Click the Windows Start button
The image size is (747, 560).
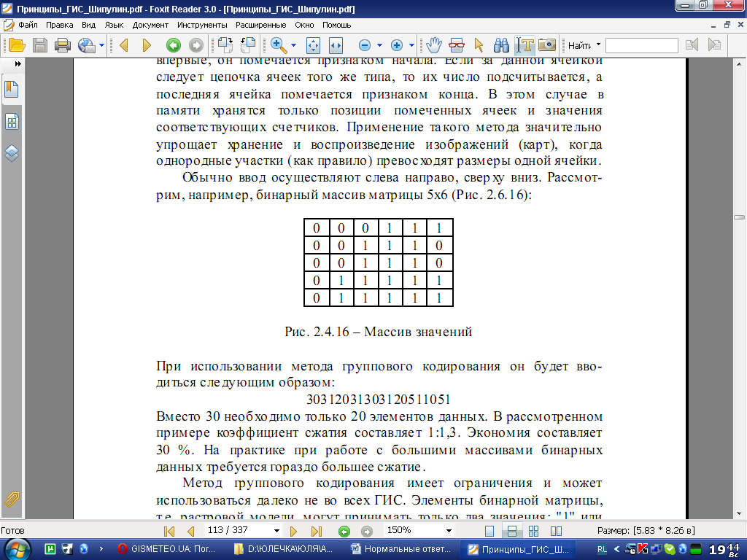tap(18, 548)
